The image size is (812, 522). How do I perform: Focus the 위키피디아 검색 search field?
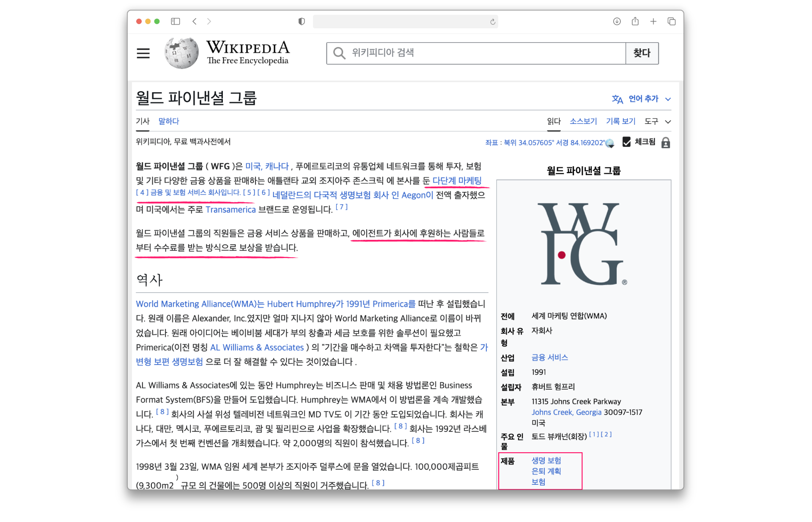pos(476,53)
